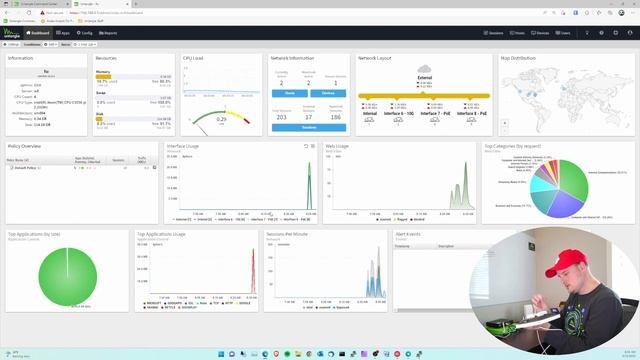
Task: Zoom in on the Map Distribution widget
Action: tap(505, 123)
